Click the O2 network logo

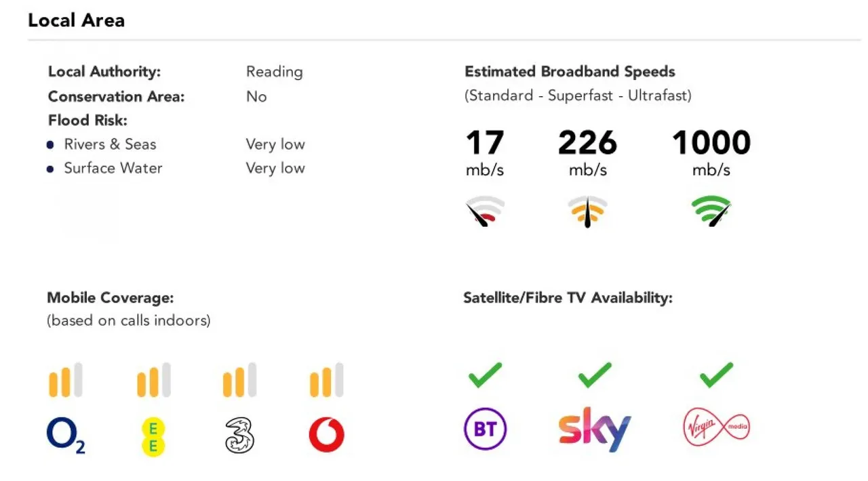[66, 434]
